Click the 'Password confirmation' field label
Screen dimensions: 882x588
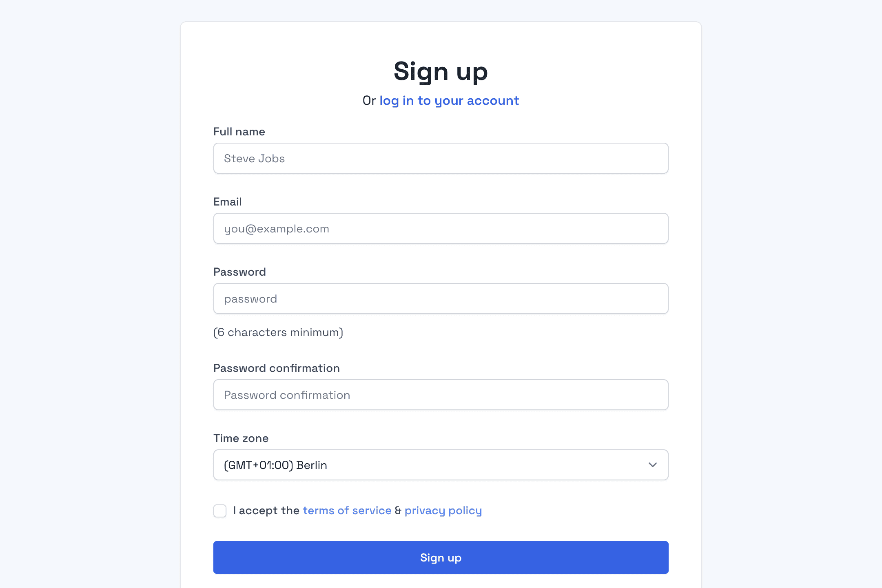point(276,368)
